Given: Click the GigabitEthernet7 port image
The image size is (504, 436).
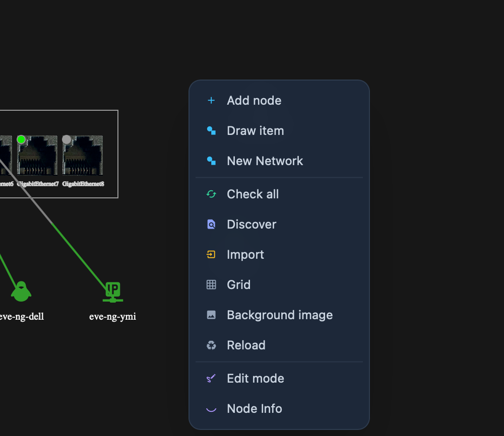Looking at the screenshot, I should tap(37, 156).
